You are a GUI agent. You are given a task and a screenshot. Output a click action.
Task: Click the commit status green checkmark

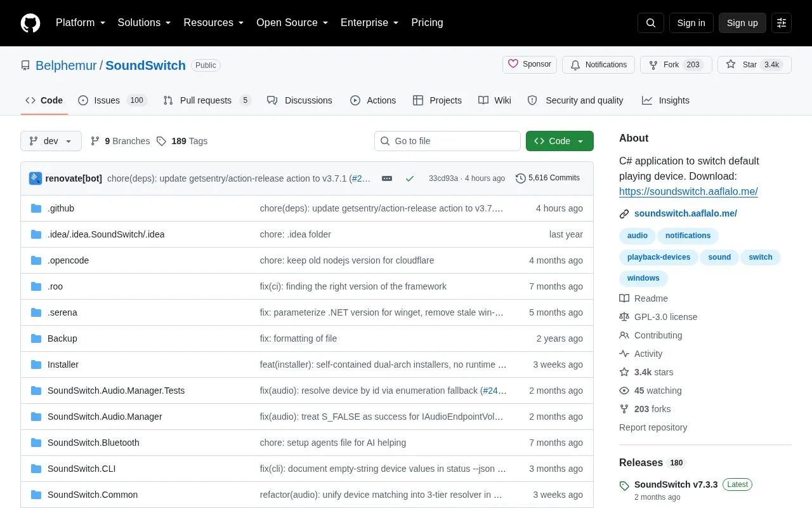click(x=410, y=178)
